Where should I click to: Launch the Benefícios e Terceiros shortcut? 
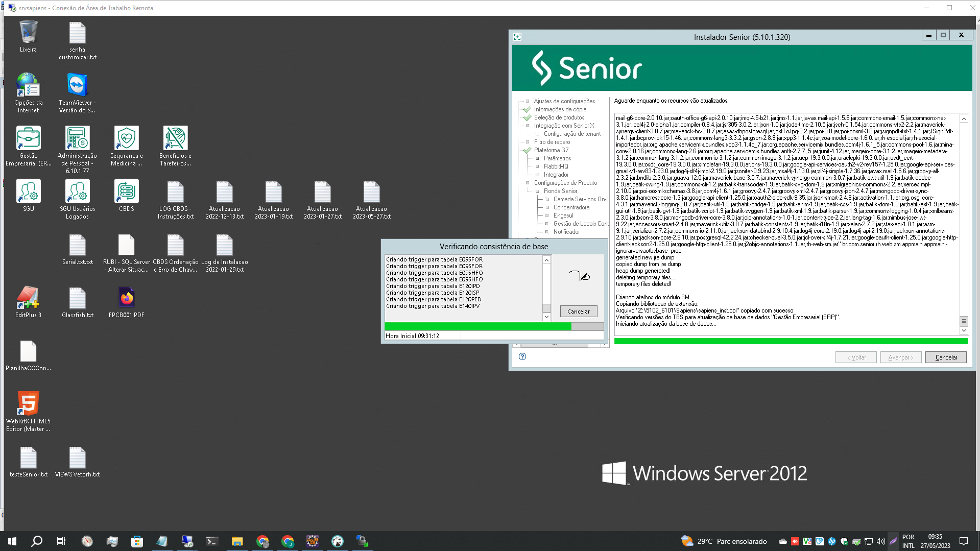(175, 146)
